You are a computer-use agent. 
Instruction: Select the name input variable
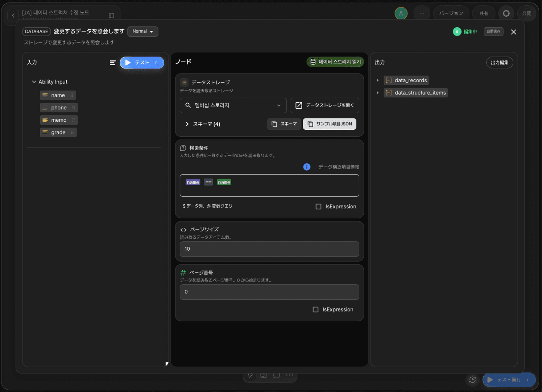coord(58,95)
